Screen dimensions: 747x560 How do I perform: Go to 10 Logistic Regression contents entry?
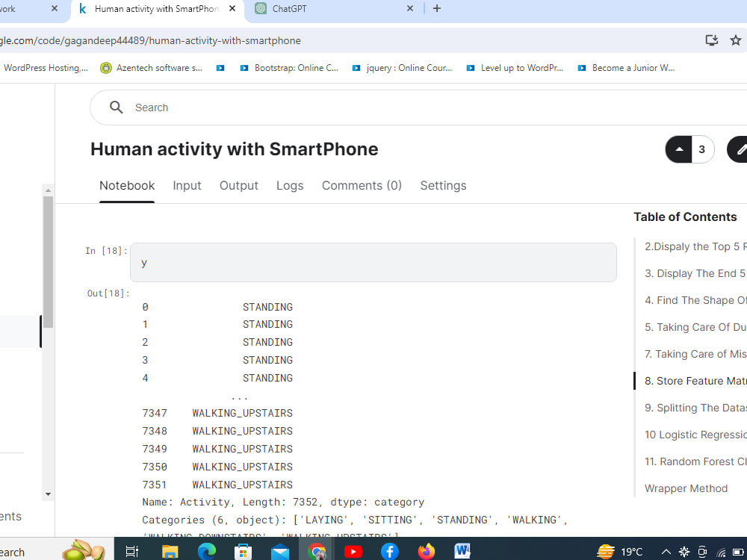click(695, 435)
